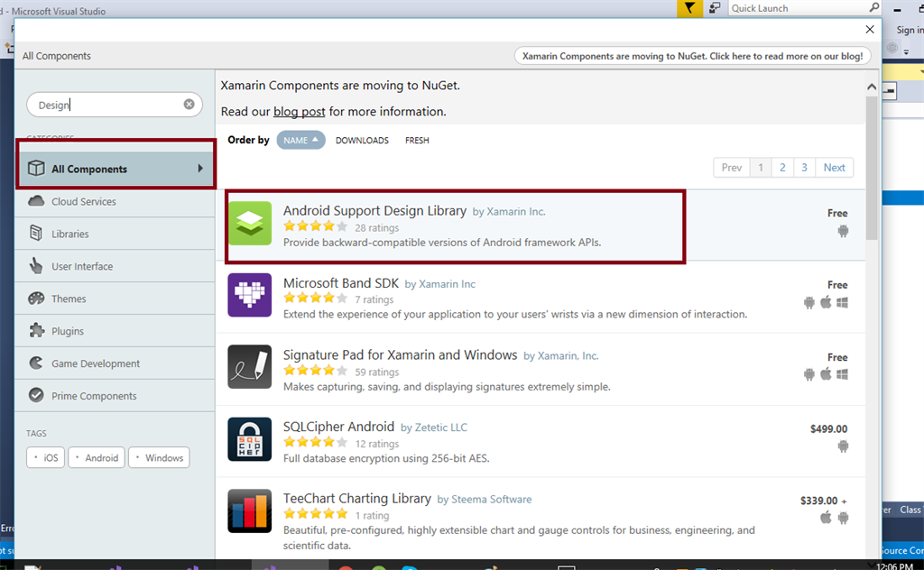Open the SQLCipher Android component
Image resolution: width=924 pixels, height=570 pixels.
[339, 427]
